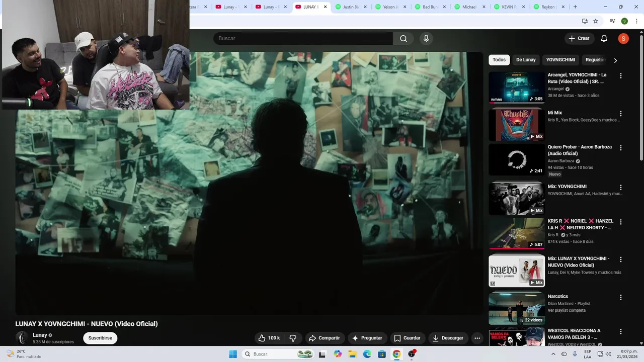Open YouTube notifications bell
The height and width of the screenshot is (362, 644).
click(x=604, y=39)
